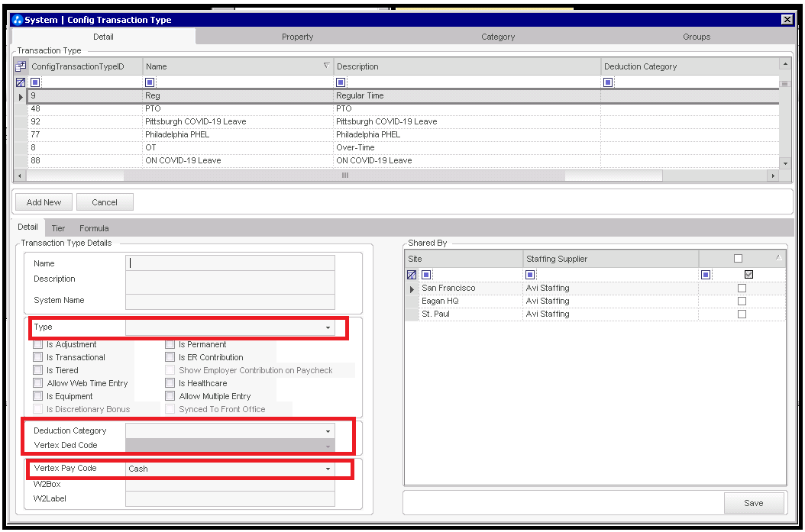Expand the Deduction Category dropdown
This screenshot has width=805, height=532.
328,431
